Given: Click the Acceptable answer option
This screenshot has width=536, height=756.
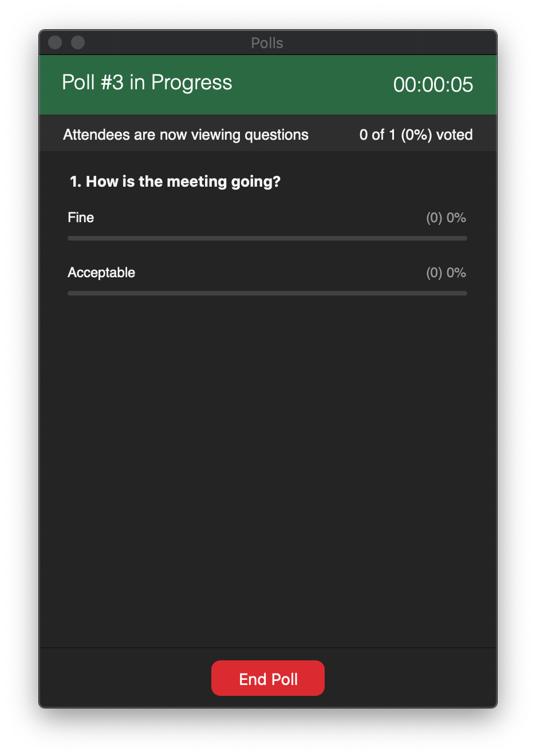Looking at the screenshot, I should (x=101, y=273).
